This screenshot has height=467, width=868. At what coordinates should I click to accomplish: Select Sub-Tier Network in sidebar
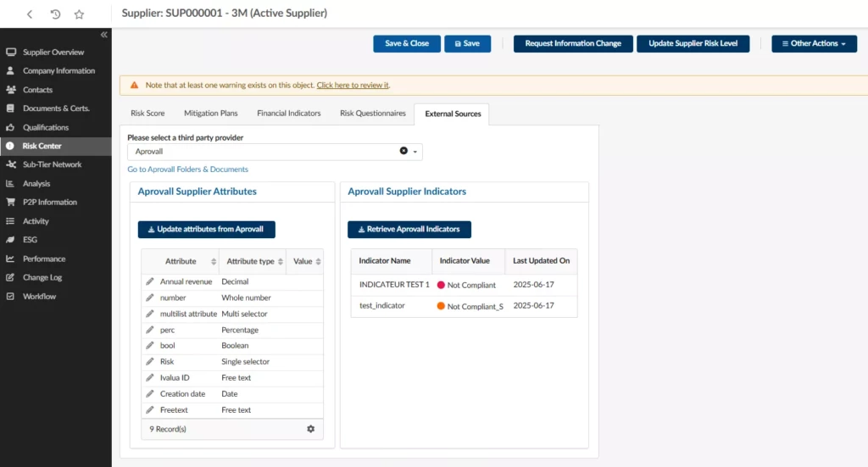[53, 164]
